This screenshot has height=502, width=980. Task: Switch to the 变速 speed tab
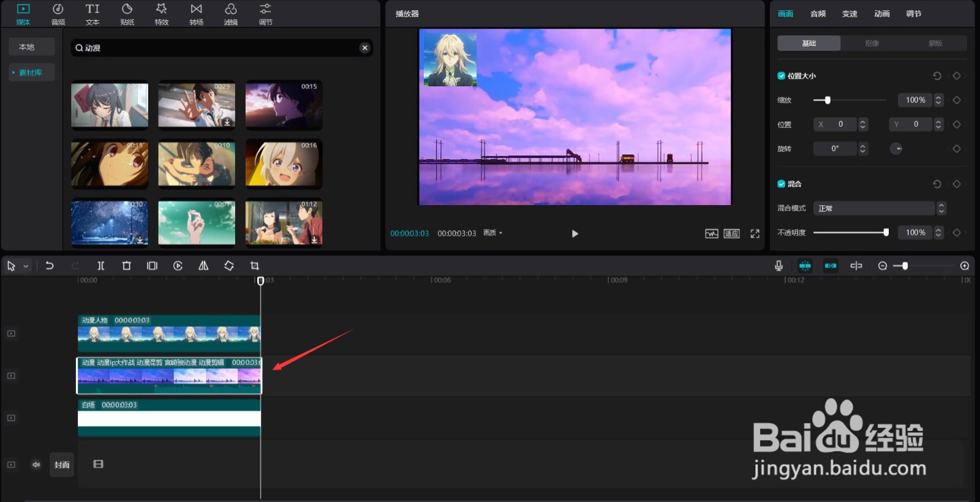tap(850, 13)
